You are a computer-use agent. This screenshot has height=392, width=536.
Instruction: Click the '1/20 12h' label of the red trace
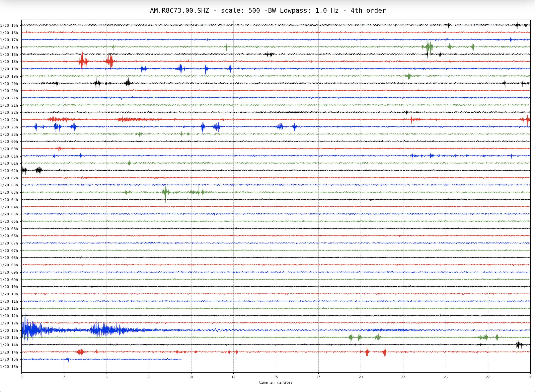9,323
